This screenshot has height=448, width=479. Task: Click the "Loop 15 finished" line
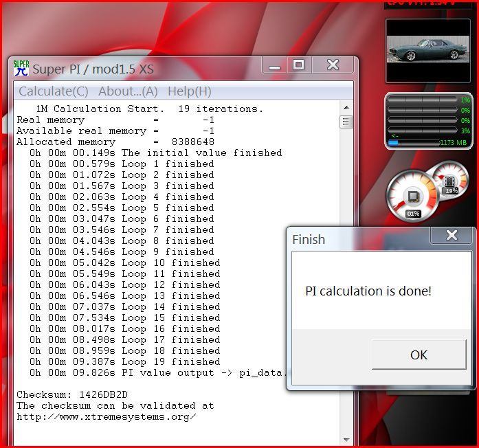tap(124, 317)
